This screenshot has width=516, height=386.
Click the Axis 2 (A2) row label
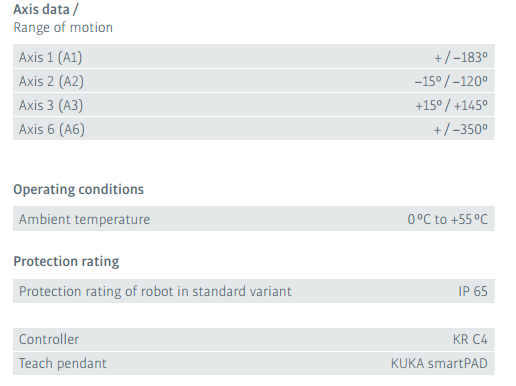51,81
